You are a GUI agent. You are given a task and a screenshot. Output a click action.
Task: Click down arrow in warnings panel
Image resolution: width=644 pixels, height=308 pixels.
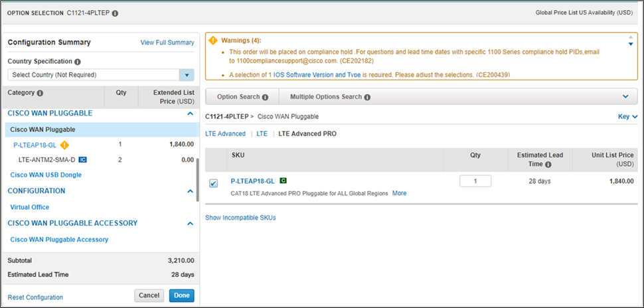631,44
